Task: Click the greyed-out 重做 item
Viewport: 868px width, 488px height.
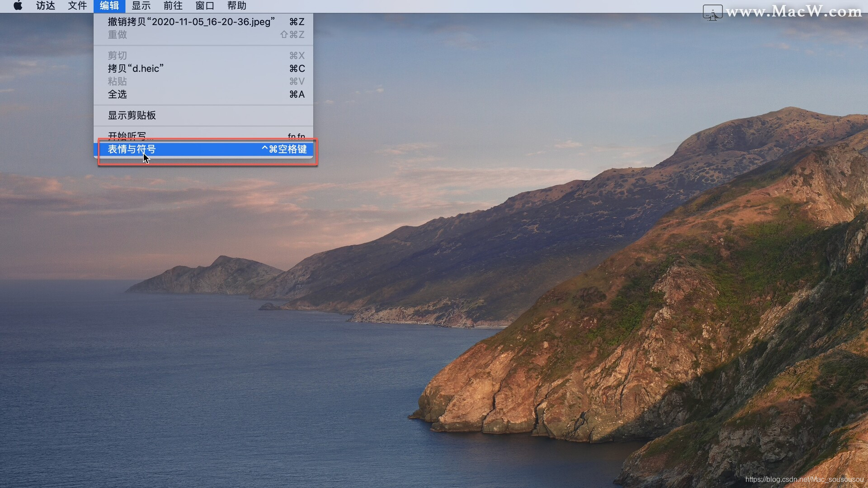Action: click(x=118, y=35)
